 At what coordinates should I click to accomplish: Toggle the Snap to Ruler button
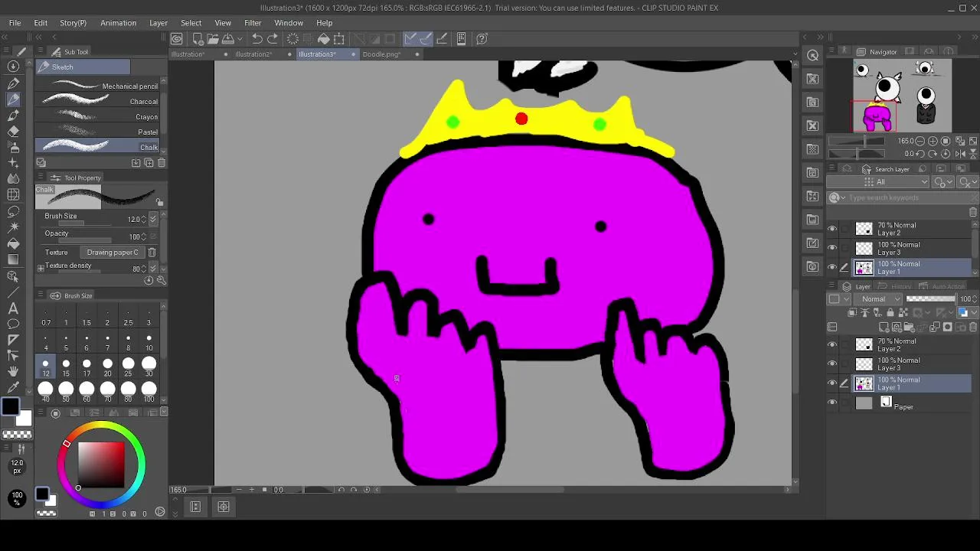(412, 38)
